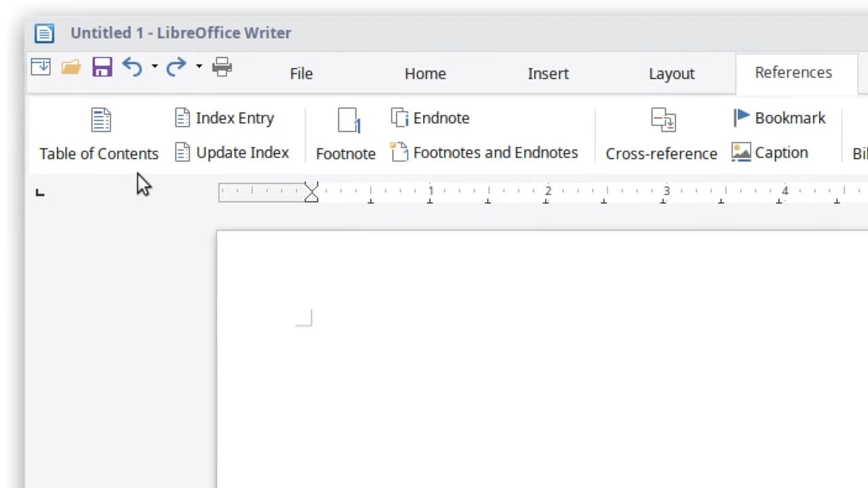868x488 pixels.
Task: Switch to the Layout tab
Action: [x=671, y=73]
